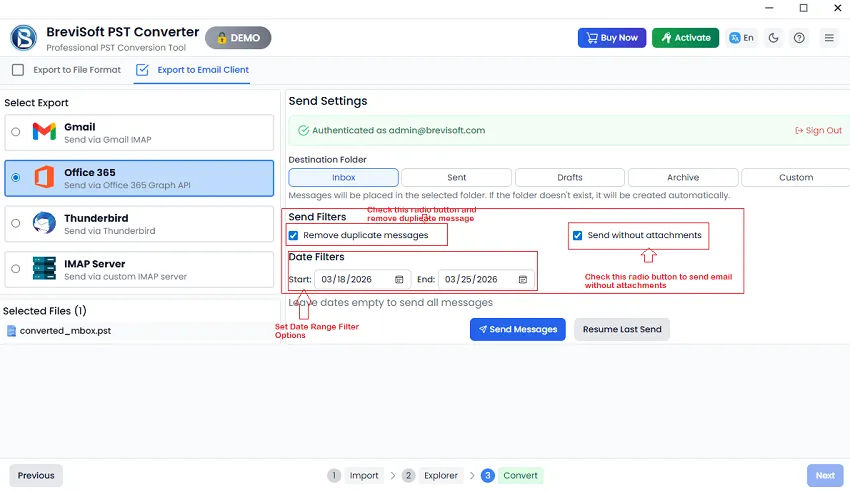
Task: Choose Drafts destination folder
Action: 570,177
